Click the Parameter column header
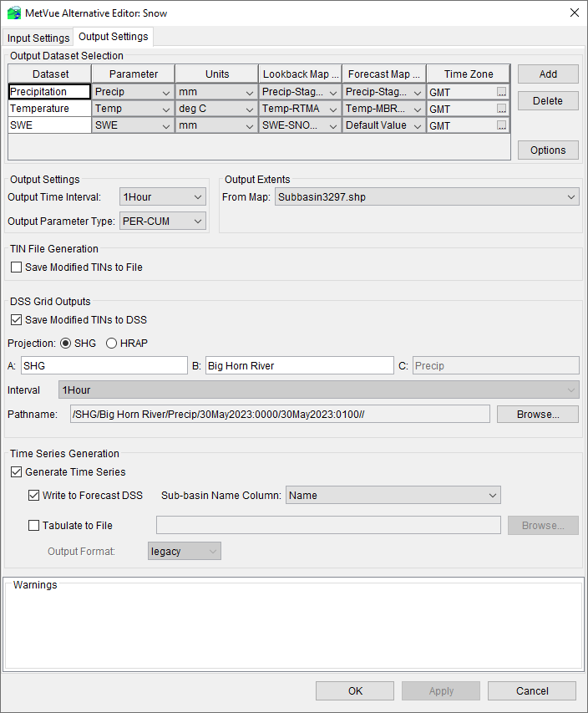Screen dimensions: 588x713 [x=133, y=74]
